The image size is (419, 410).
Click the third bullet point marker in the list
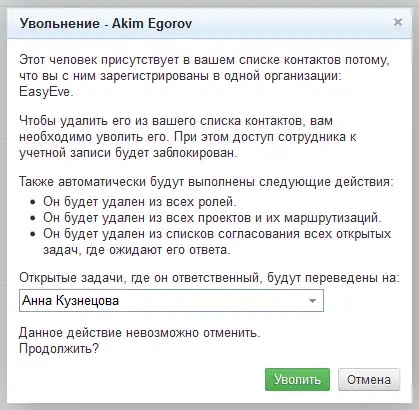tap(32, 234)
